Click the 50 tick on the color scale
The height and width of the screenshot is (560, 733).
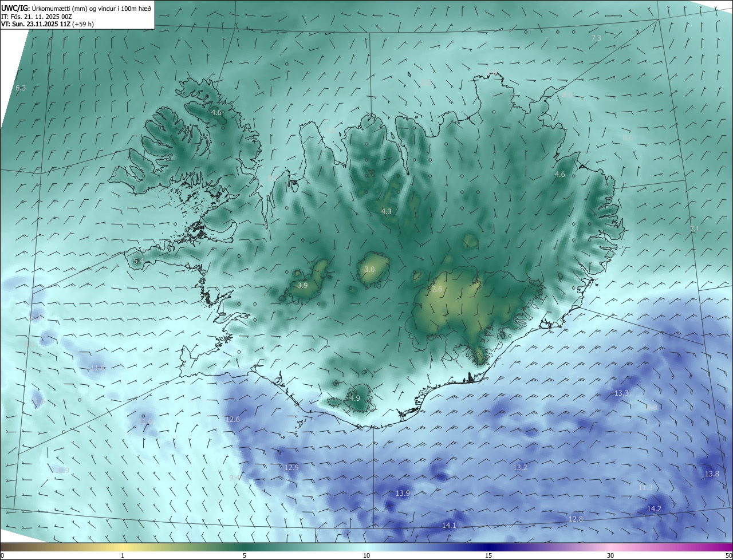coord(728,555)
